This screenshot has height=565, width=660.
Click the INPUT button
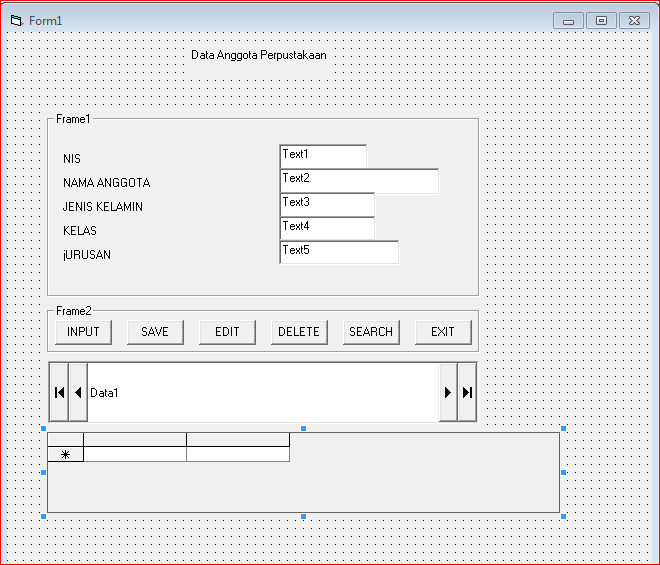click(x=83, y=332)
